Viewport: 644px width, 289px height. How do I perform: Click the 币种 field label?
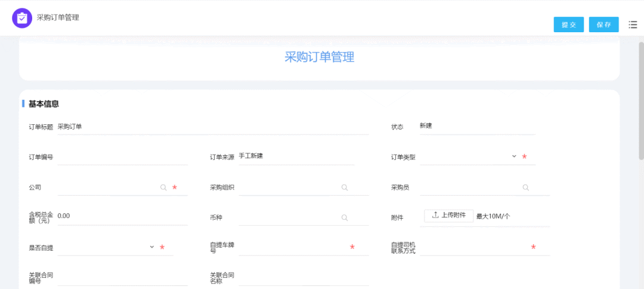click(x=216, y=217)
